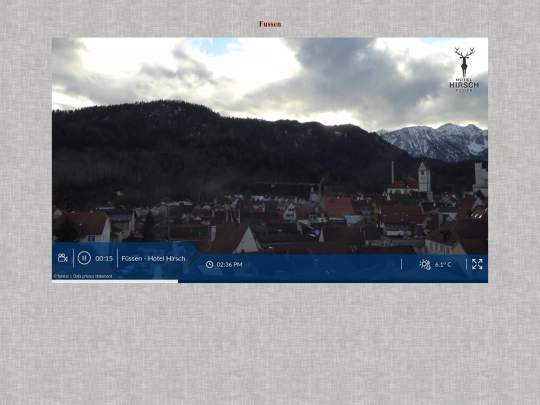The width and height of the screenshot is (540, 405).
Task: Click the 00:15 elapsed time readout
Action: (x=104, y=259)
